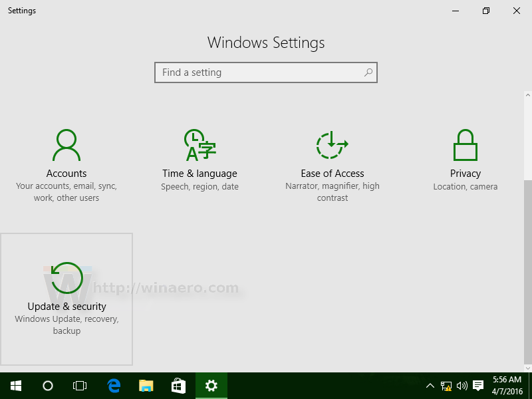Launch the Store from the taskbar

[178, 386]
